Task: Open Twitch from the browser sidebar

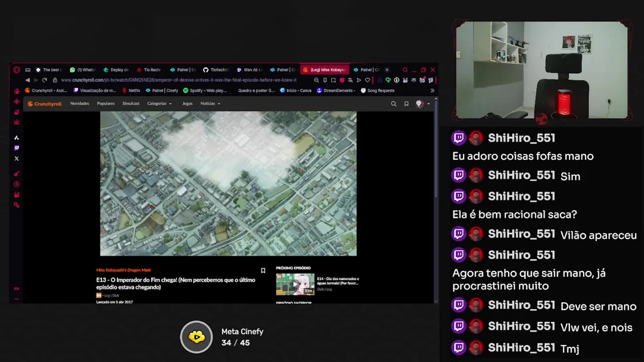Action: pyautogui.click(x=17, y=148)
